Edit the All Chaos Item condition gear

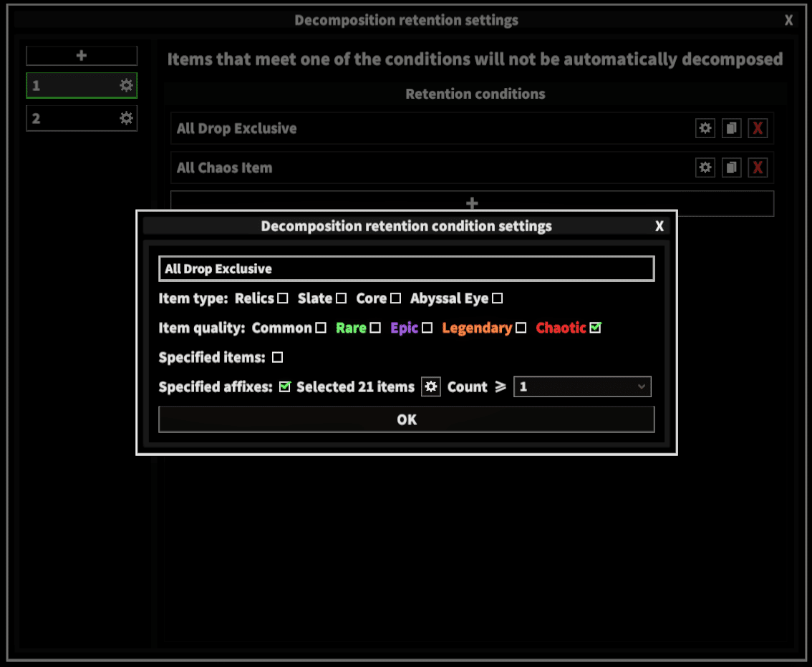pos(705,167)
